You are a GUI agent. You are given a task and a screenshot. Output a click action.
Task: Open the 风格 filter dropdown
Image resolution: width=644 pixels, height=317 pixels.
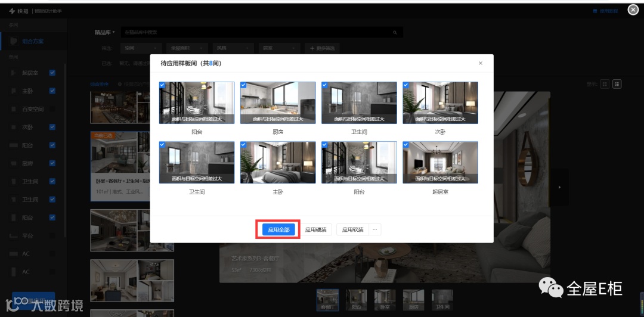coord(234,48)
